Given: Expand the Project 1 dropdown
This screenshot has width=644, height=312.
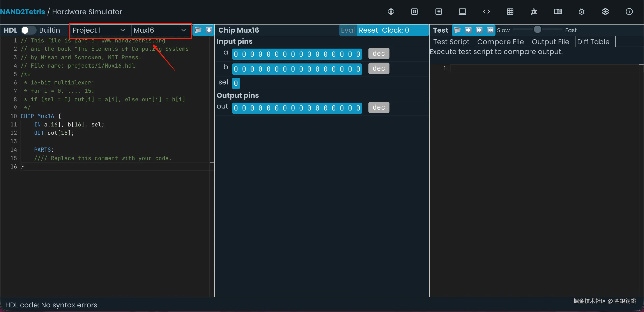Looking at the screenshot, I should pos(99,30).
